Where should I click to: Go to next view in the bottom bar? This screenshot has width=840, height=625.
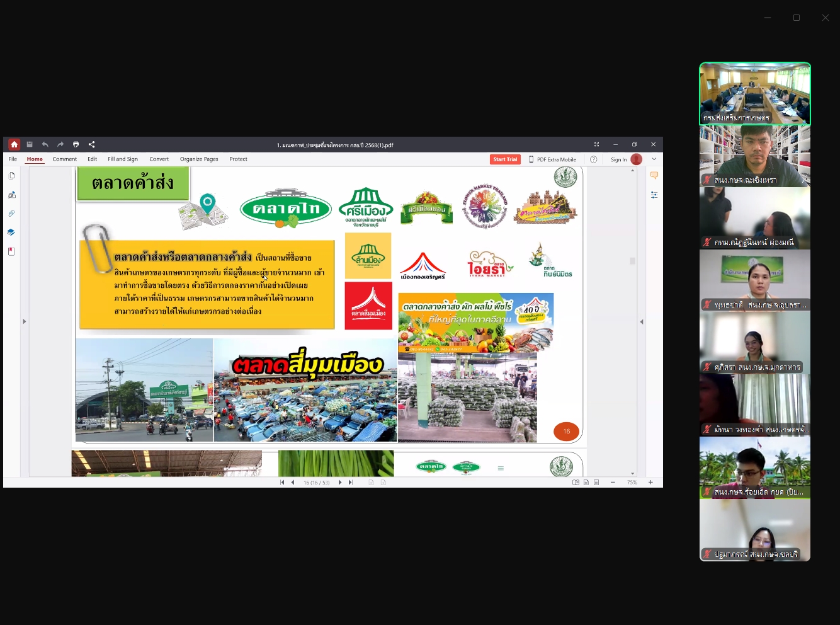point(383,483)
